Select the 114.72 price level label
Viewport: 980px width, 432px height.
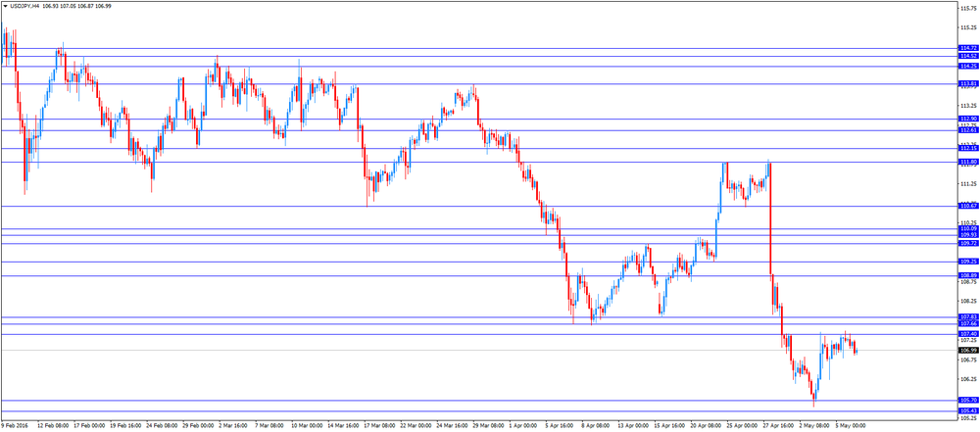[968, 48]
